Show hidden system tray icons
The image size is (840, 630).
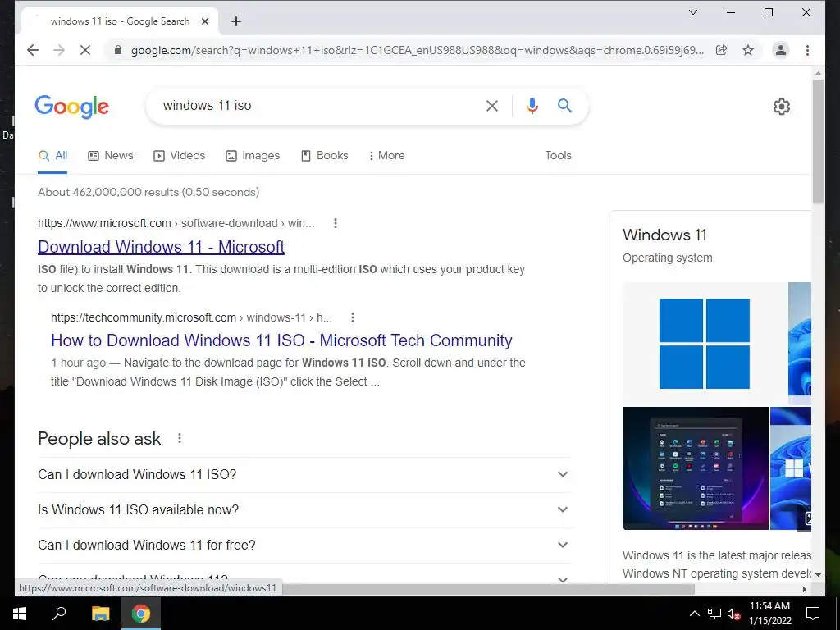point(694,614)
